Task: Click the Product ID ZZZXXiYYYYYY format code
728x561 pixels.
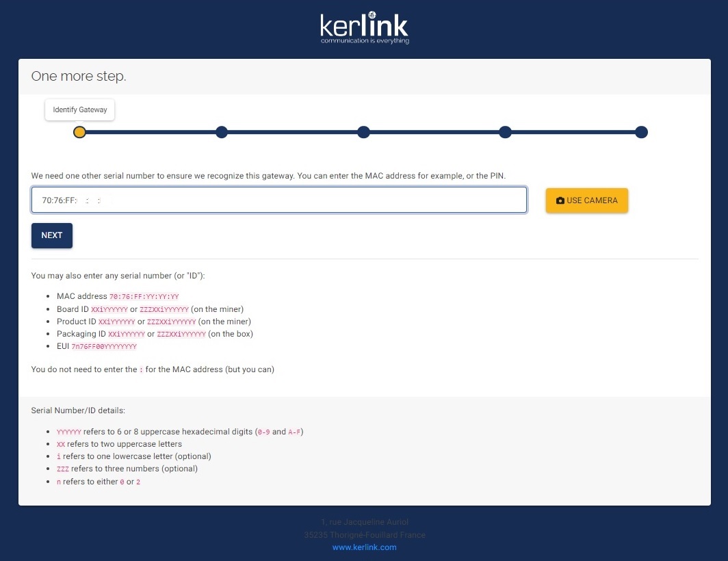Action: click(x=168, y=322)
